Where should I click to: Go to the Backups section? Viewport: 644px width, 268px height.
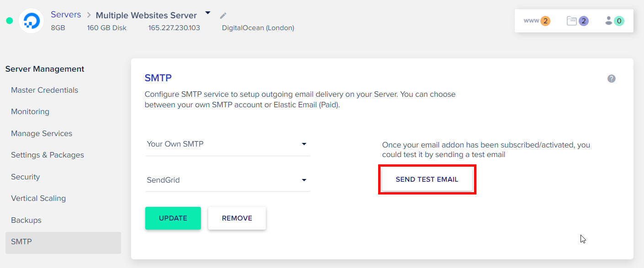26,220
